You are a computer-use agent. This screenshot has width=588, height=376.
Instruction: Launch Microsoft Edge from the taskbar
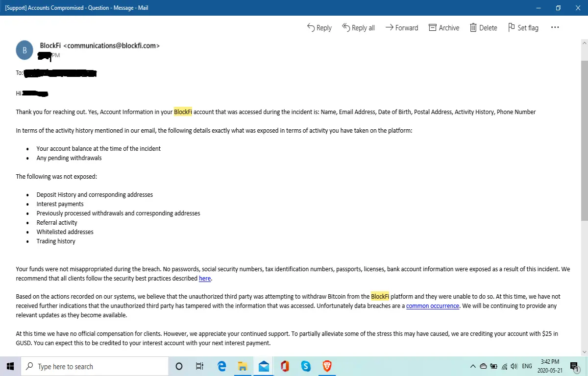(x=221, y=366)
